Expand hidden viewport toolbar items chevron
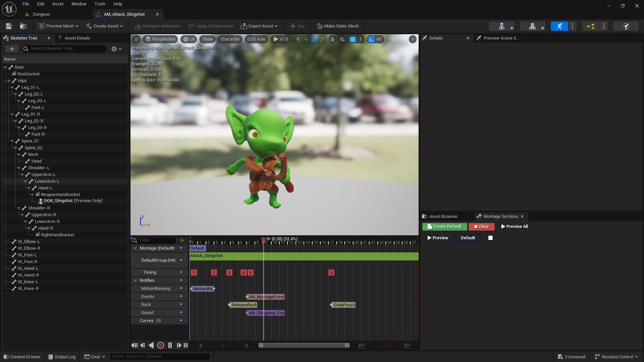Screen dimensions: 644x362 (x=413, y=39)
